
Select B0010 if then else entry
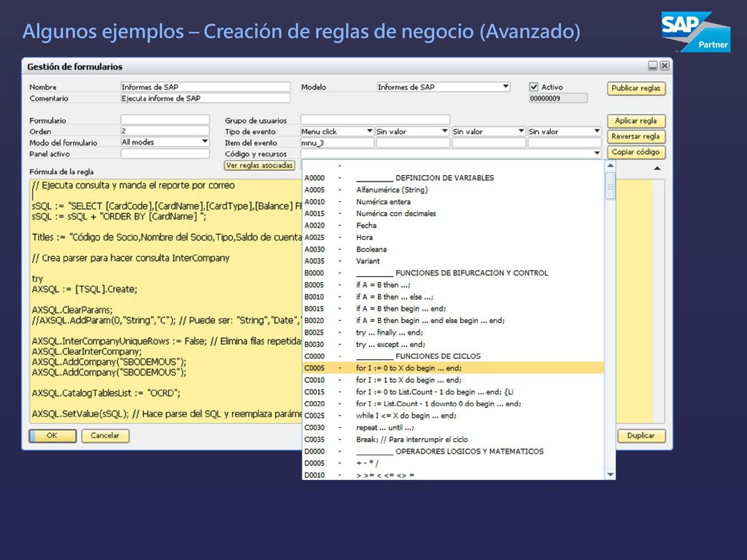coord(453,297)
